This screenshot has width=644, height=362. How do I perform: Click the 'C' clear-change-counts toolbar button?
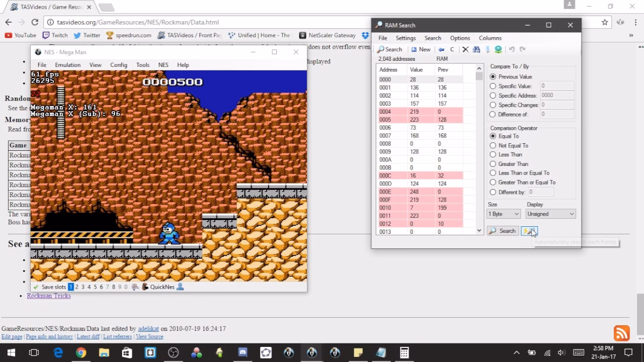click(x=452, y=49)
